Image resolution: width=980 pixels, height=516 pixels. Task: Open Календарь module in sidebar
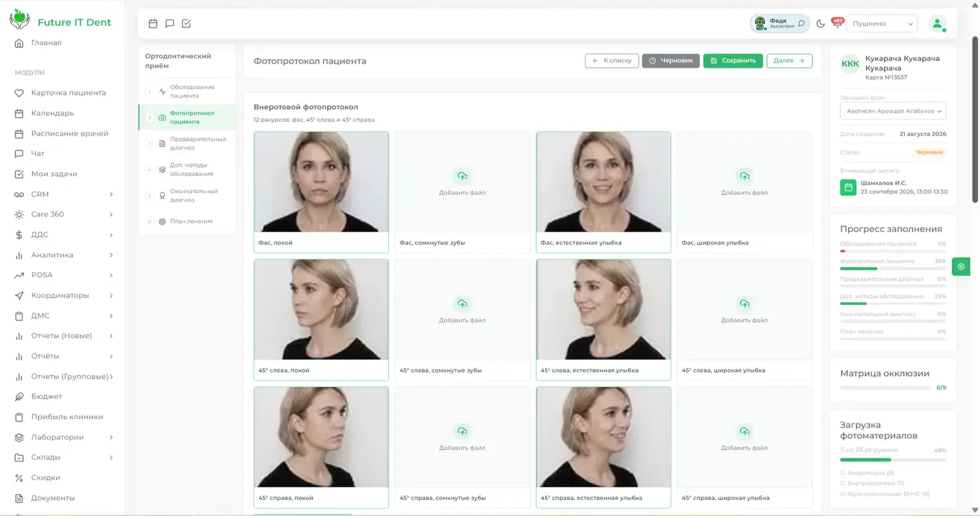(52, 113)
